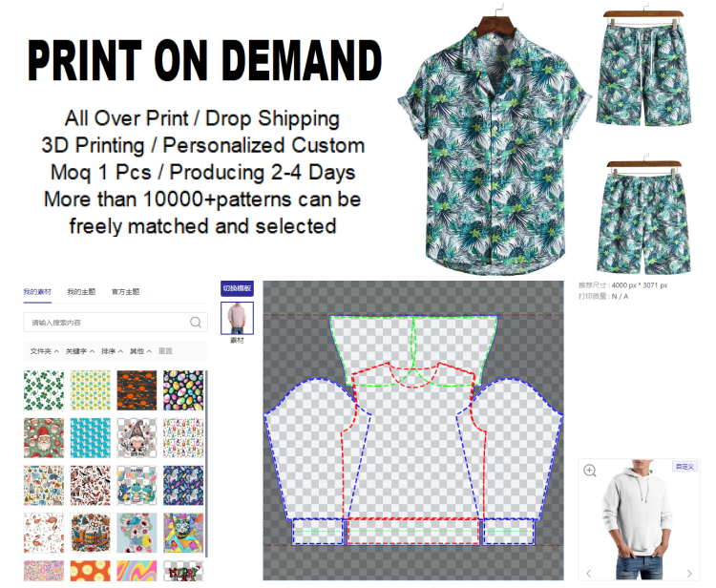Click the 自定义 customize button on preview
The image size is (716, 588).
point(684,467)
